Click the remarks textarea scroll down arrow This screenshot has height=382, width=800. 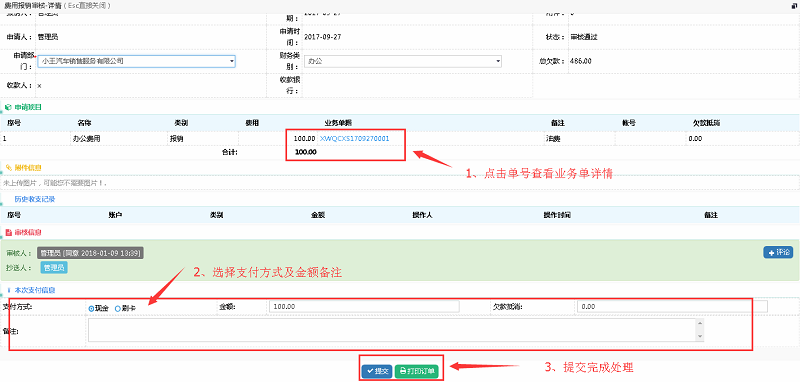pyautogui.click(x=699, y=337)
